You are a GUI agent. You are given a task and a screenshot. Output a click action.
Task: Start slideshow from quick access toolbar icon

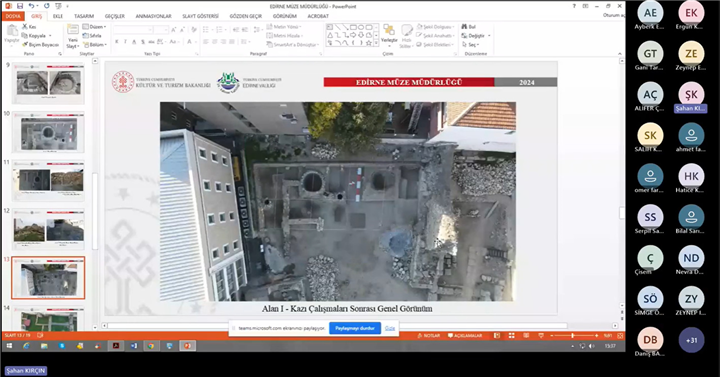(x=58, y=6)
